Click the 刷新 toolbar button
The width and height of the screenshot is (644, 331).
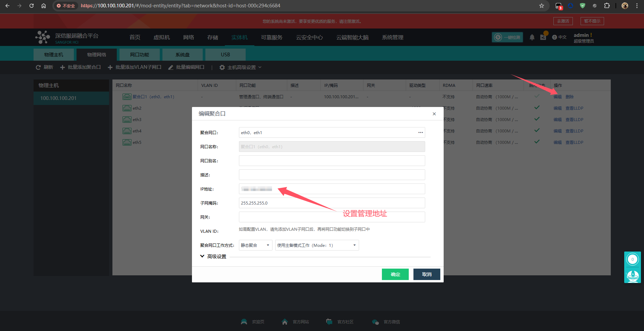click(45, 67)
